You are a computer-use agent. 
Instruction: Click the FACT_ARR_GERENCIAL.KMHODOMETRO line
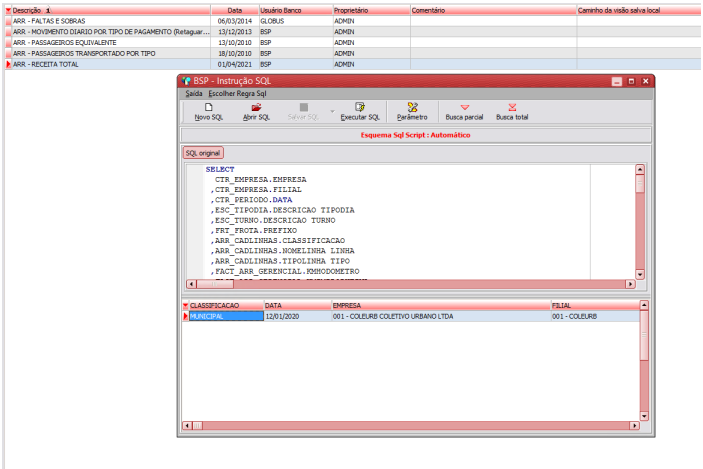285,271
